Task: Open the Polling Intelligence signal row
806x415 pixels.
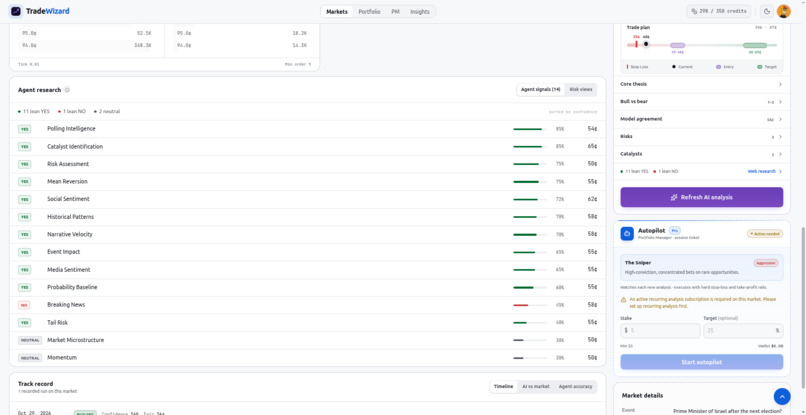Action: [x=307, y=129]
